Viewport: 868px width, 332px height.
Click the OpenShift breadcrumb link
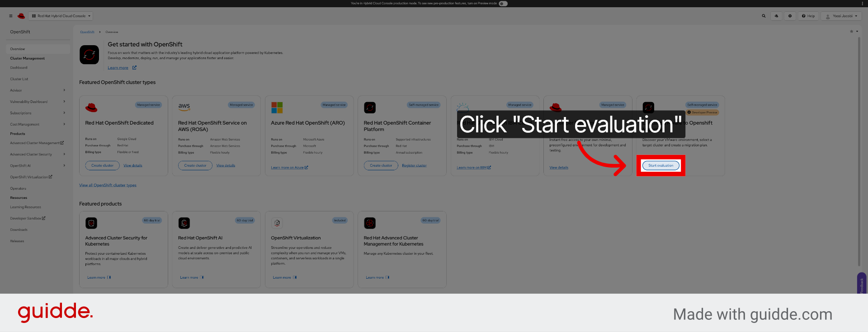(87, 32)
